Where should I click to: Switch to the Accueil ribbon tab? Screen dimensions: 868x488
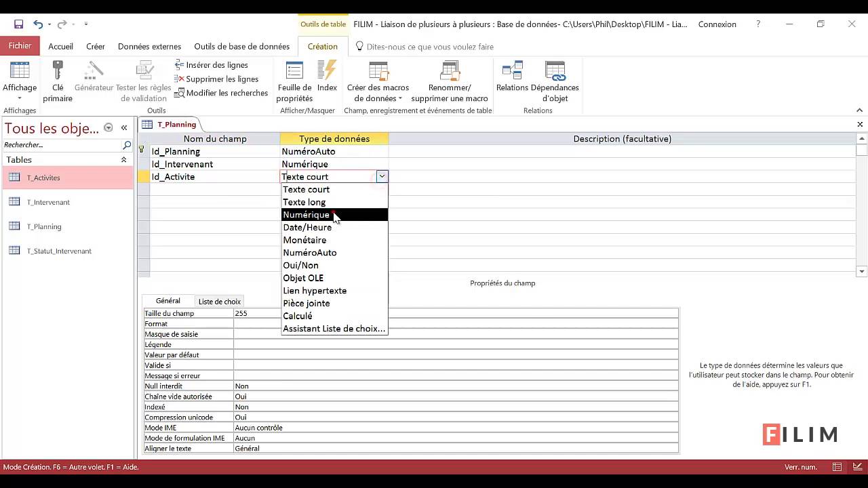coord(61,47)
